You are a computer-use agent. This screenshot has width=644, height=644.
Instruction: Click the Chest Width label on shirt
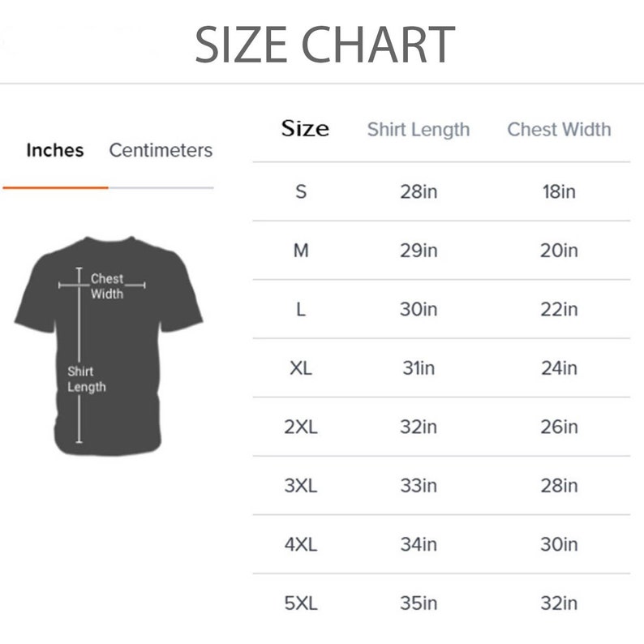[x=107, y=286]
